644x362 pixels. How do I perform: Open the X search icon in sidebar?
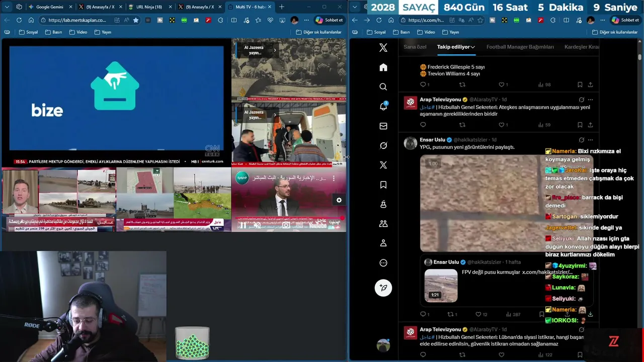383,87
